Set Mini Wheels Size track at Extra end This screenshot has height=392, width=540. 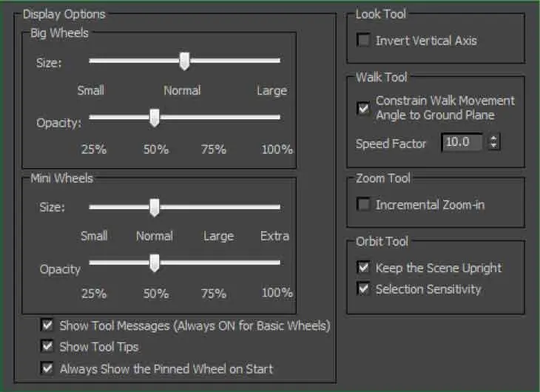(x=278, y=207)
